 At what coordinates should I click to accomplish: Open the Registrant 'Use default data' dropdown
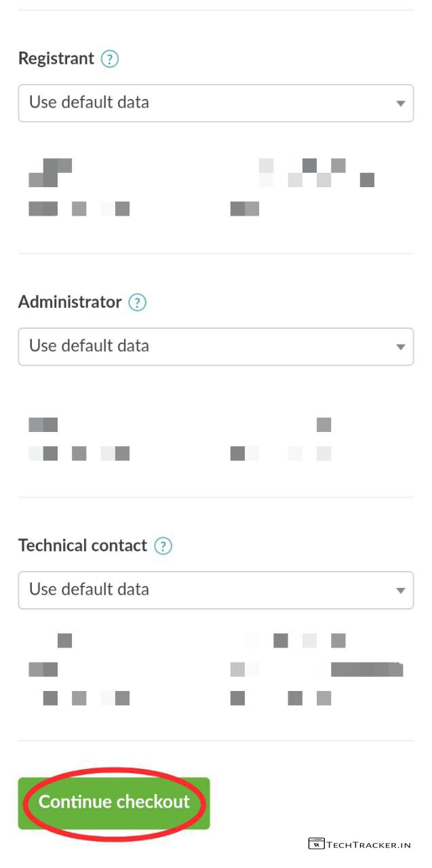click(x=203, y=103)
